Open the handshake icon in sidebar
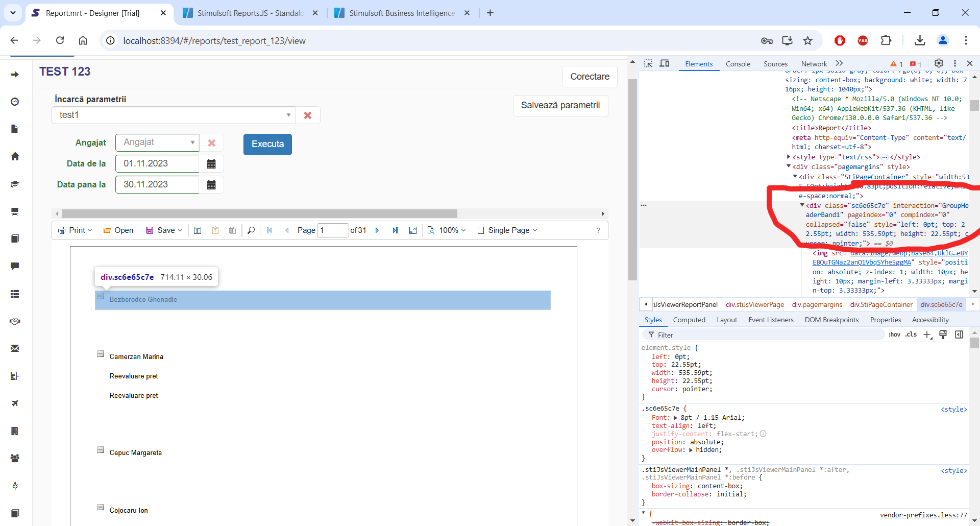The height and width of the screenshot is (526, 980). click(15, 321)
